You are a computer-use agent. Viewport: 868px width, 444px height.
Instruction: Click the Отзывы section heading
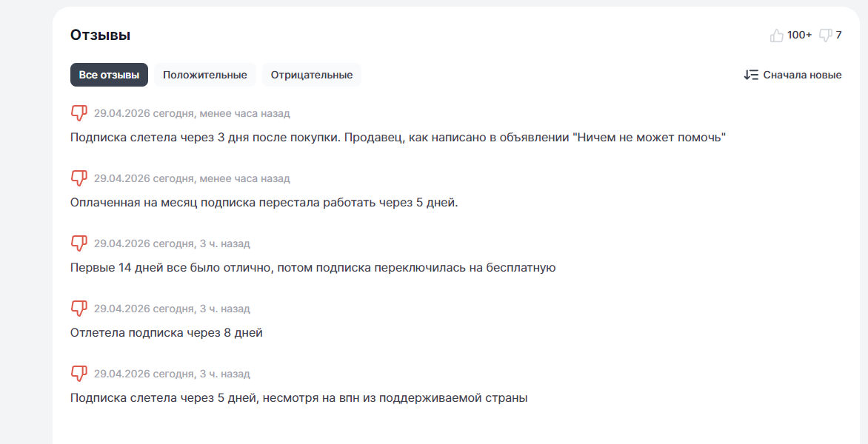(100, 35)
